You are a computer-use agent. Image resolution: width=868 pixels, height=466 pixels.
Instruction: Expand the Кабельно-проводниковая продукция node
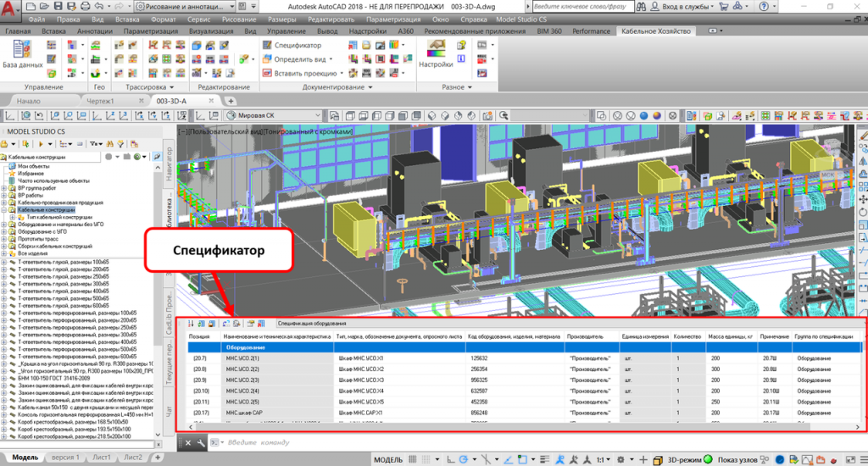click(4, 202)
